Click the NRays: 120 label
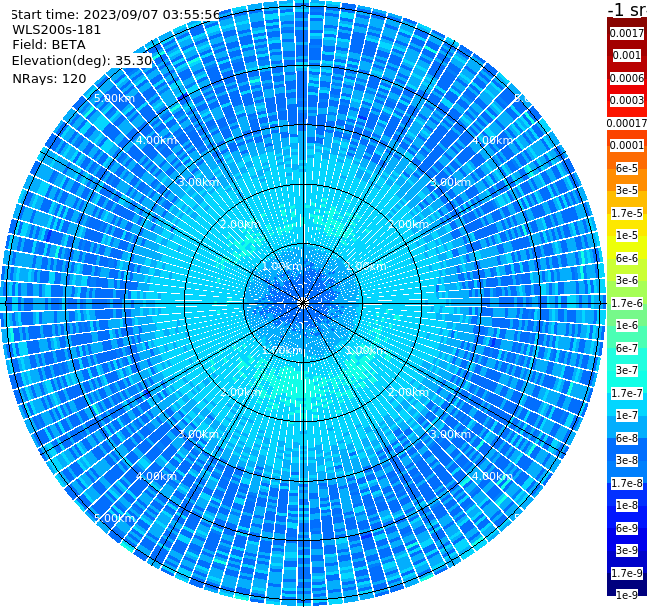 pos(49,78)
